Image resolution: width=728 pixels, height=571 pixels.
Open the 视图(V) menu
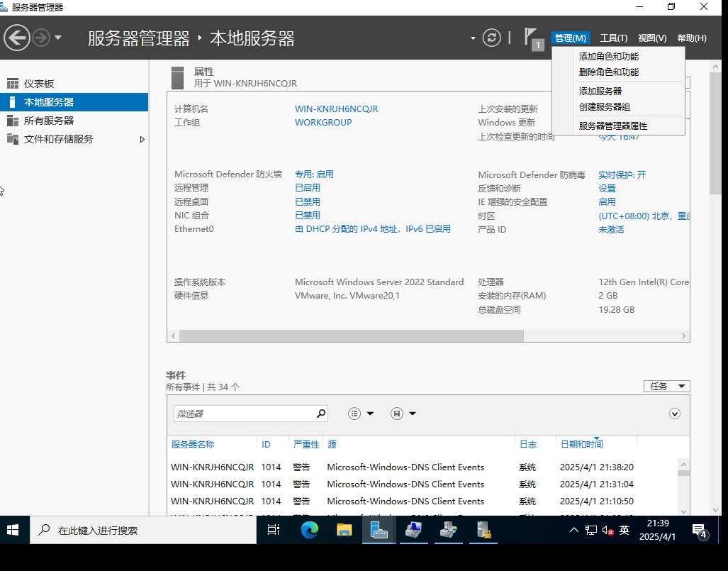click(x=652, y=38)
